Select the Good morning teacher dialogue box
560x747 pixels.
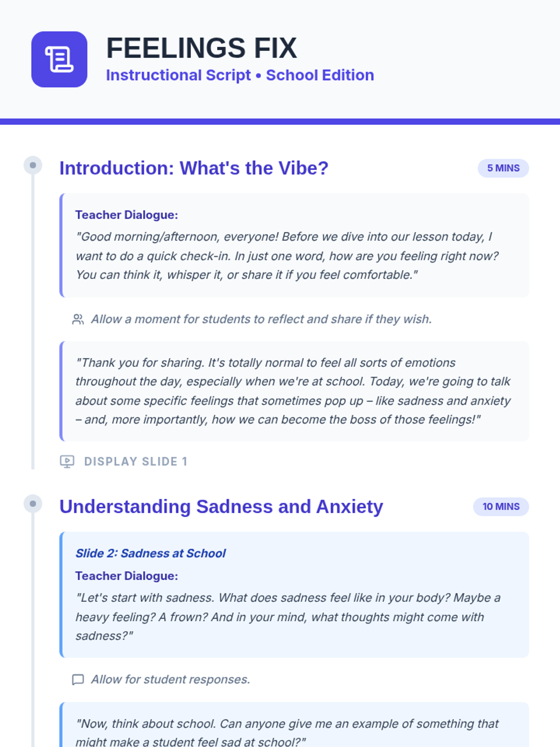click(294, 245)
